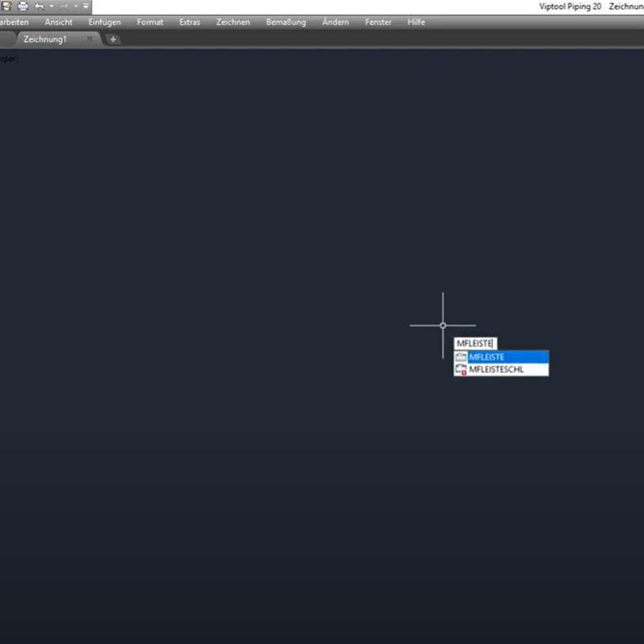Open the Redo history dropdown arrow
The image size is (644, 644).
pos(76,7)
